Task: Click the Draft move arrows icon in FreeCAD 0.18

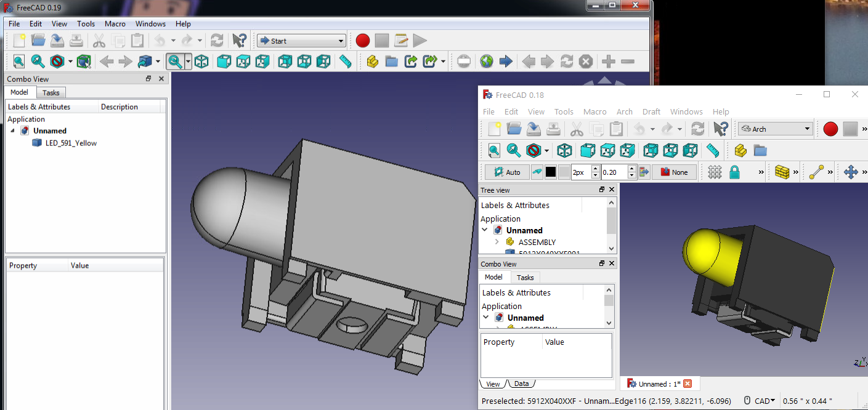Action: tap(851, 172)
